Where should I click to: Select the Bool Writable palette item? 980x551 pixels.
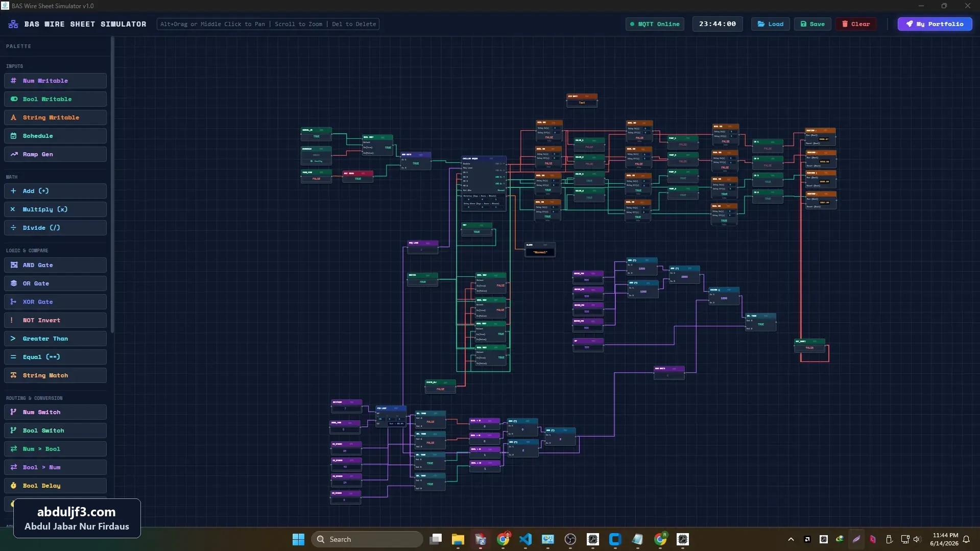tap(55, 99)
